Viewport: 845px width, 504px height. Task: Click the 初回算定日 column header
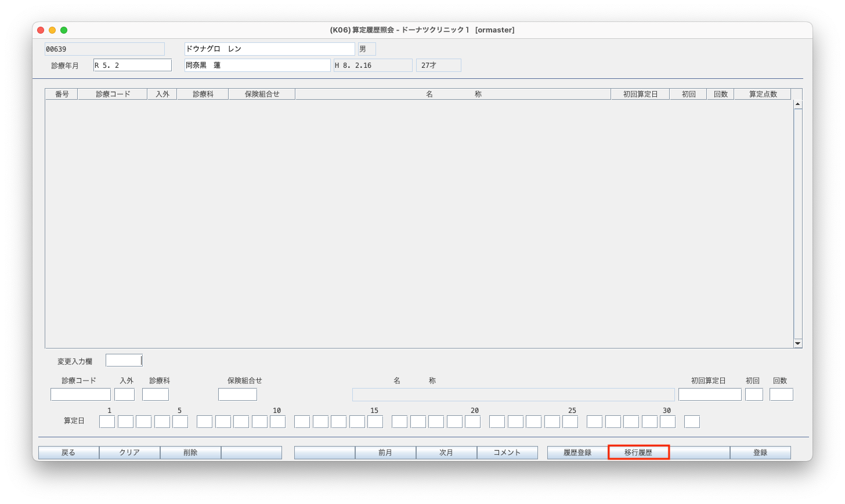coord(640,93)
